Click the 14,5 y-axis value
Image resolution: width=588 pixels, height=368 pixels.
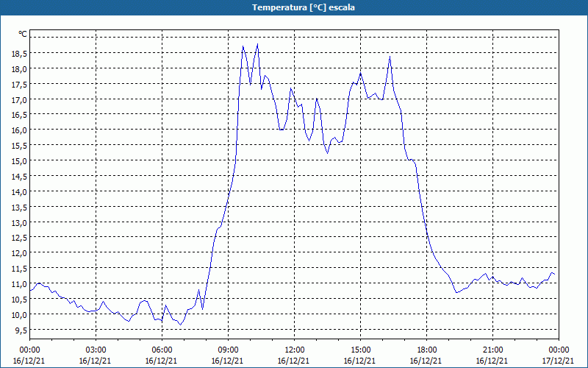pyautogui.click(x=20, y=177)
